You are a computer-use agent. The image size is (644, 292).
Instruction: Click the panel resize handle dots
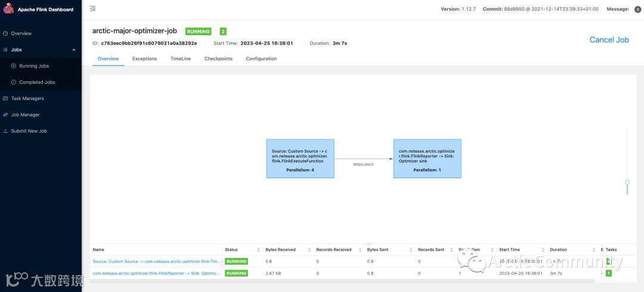coord(368,244)
